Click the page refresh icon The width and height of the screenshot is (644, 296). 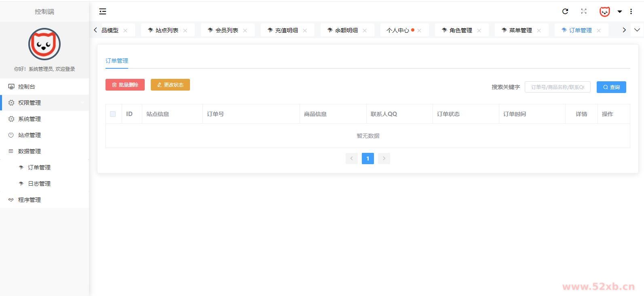pyautogui.click(x=565, y=12)
